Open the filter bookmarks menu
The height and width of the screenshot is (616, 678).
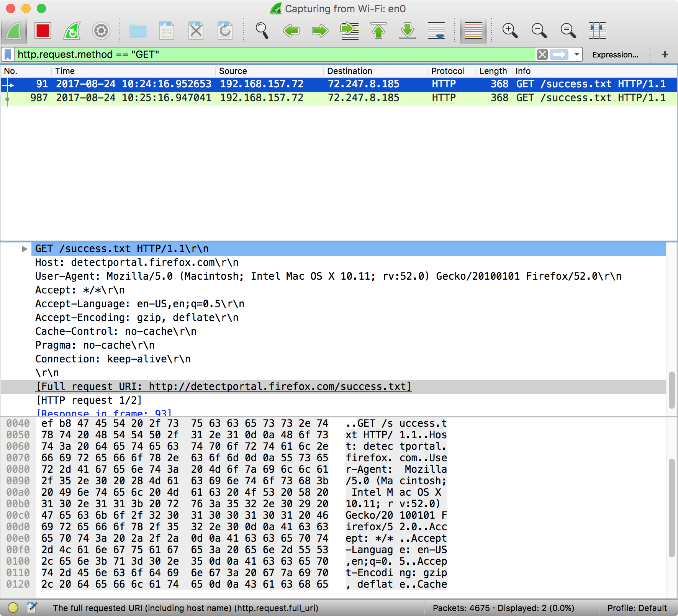coord(8,54)
